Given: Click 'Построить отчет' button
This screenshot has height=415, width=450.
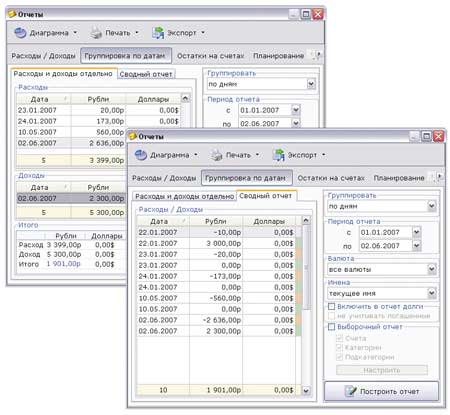Looking at the screenshot, I should (382, 391).
